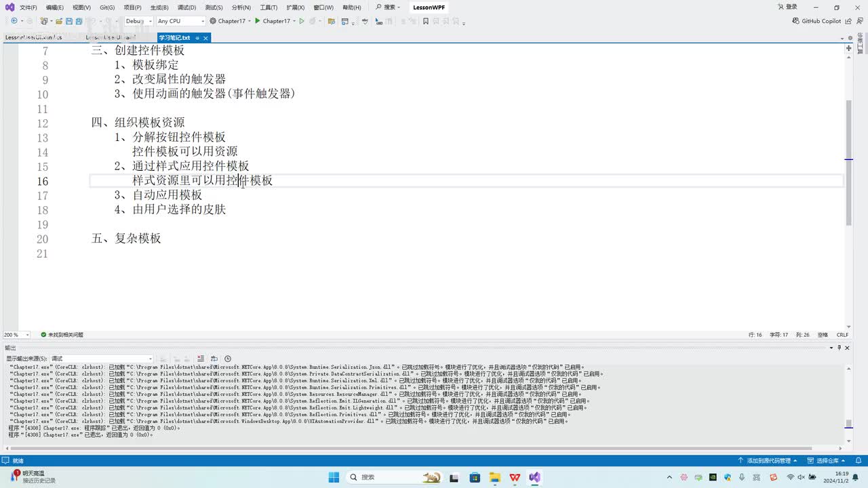Open the 视图(V) menu

[x=81, y=7]
